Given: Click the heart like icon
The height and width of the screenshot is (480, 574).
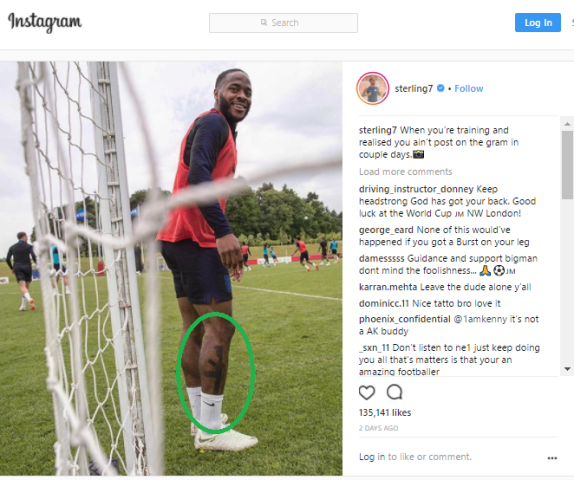Looking at the screenshot, I should click(367, 392).
